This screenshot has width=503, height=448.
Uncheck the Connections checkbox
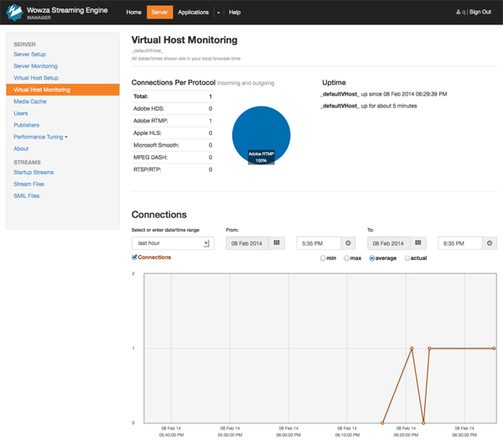(135, 258)
